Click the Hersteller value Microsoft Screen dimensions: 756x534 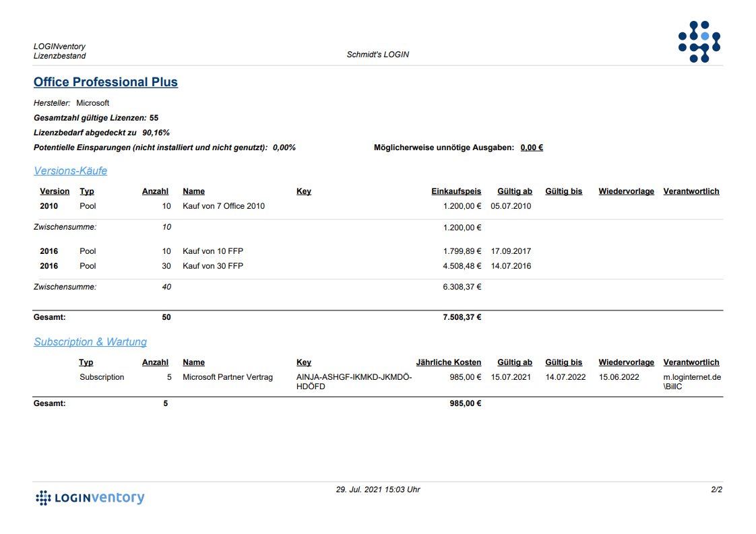coord(92,102)
